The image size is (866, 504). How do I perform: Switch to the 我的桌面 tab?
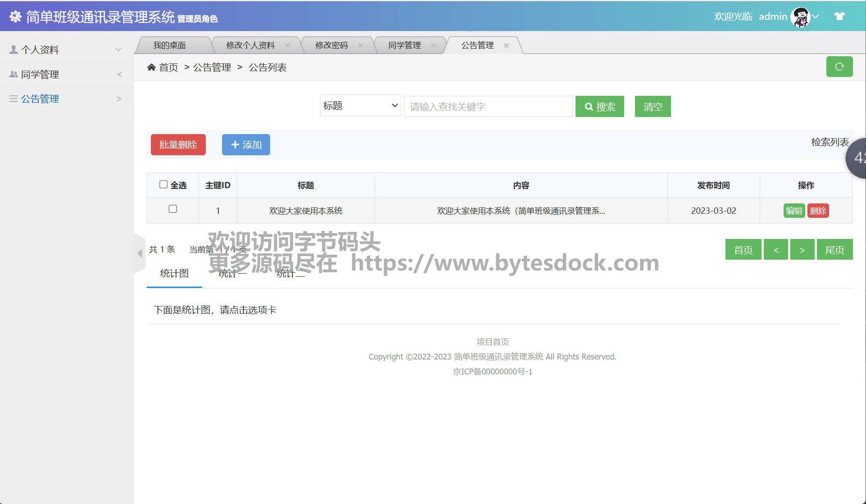pyautogui.click(x=169, y=45)
